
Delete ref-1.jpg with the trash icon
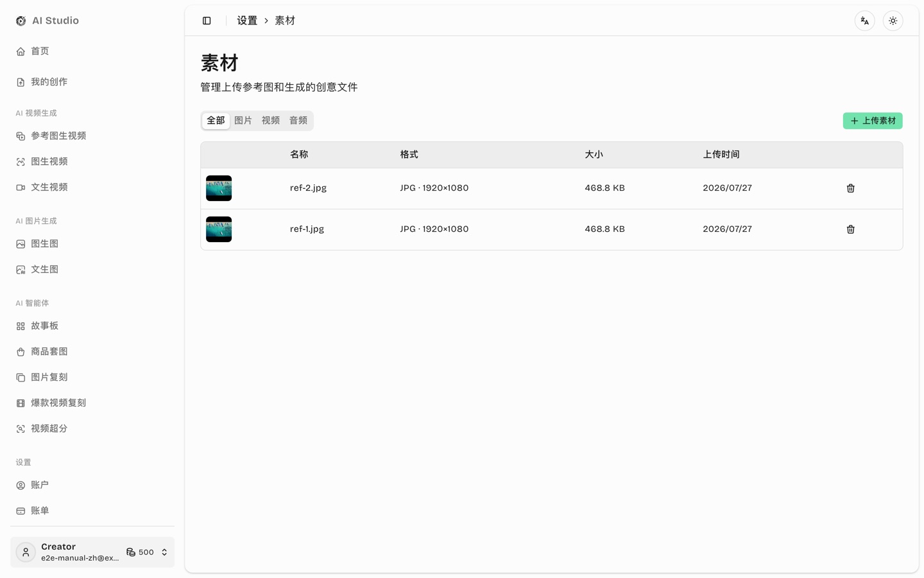tap(850, 229)
